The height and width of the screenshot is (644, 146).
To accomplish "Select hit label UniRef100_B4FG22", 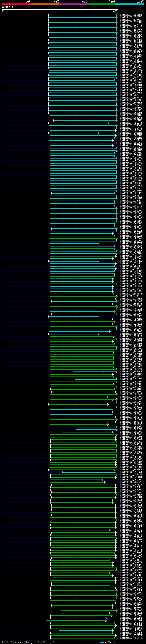I will coord(131,77).
